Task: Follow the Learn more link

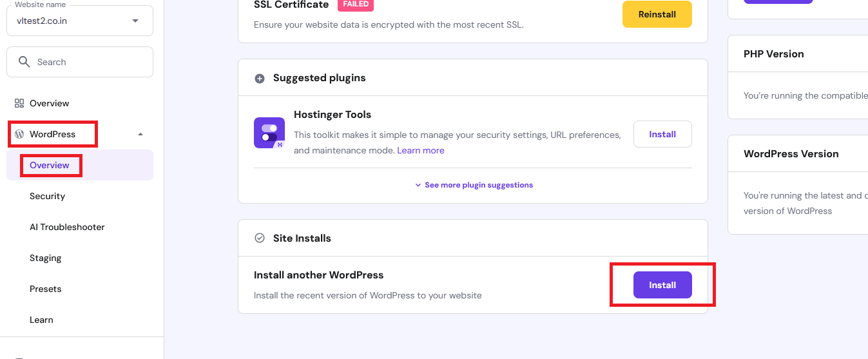Action: pos(420,150)
